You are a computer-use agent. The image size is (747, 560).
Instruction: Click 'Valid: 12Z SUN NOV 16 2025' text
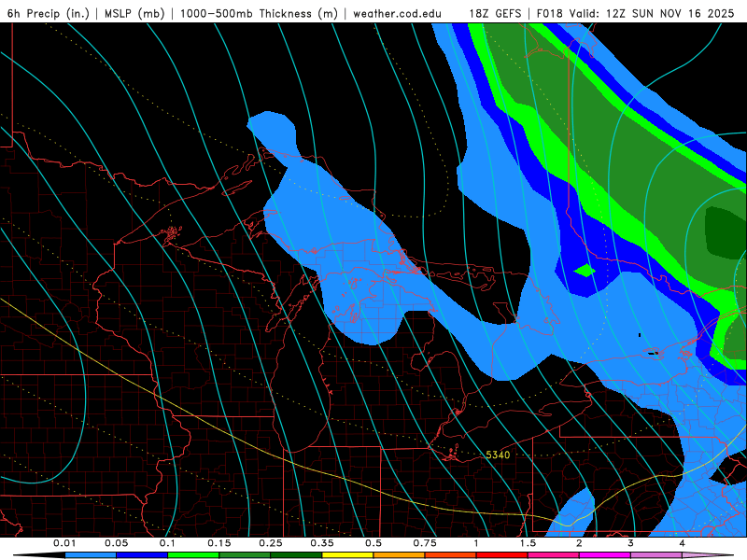click(651, 13)
